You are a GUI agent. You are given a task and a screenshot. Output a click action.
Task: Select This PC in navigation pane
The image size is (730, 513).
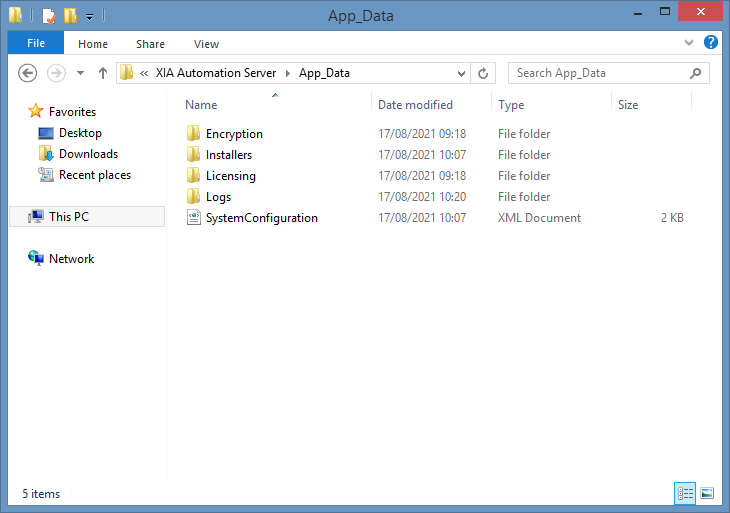87,216
